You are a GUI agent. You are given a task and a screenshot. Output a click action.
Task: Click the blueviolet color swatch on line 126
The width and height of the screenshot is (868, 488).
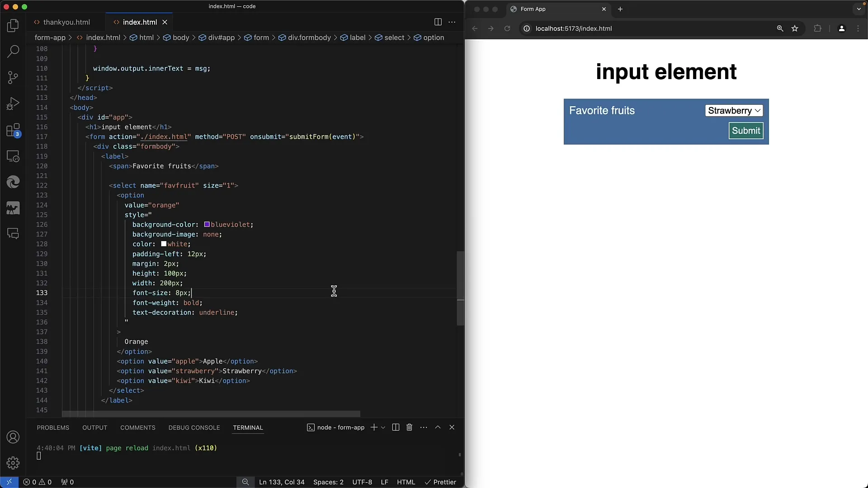[206, 225]
